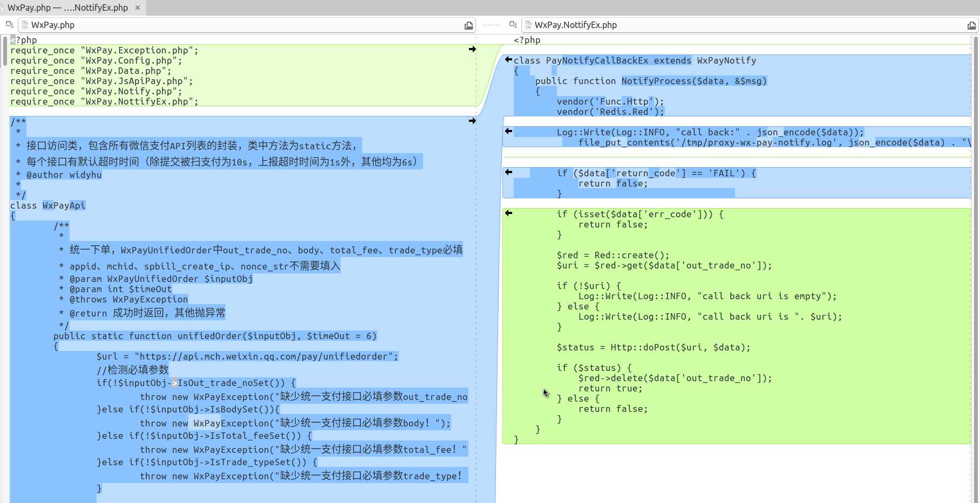Click the '}else if(!$inputObj->IsTotal_feeSet())' line
The width and height of the screenshot is (980, 503).
click(205, 436)
